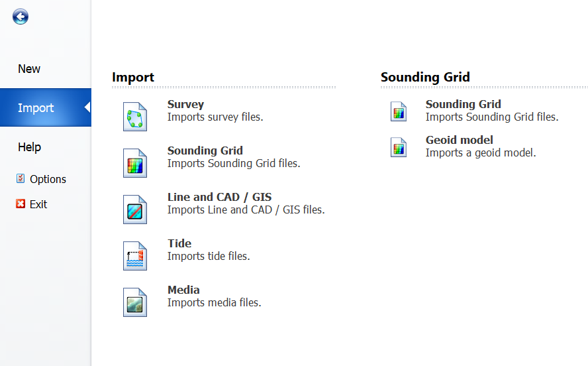This screenshot has height=366, width=588.
Task: Click the Line and CAD / GIS icon
Action: tap(135, 210)
